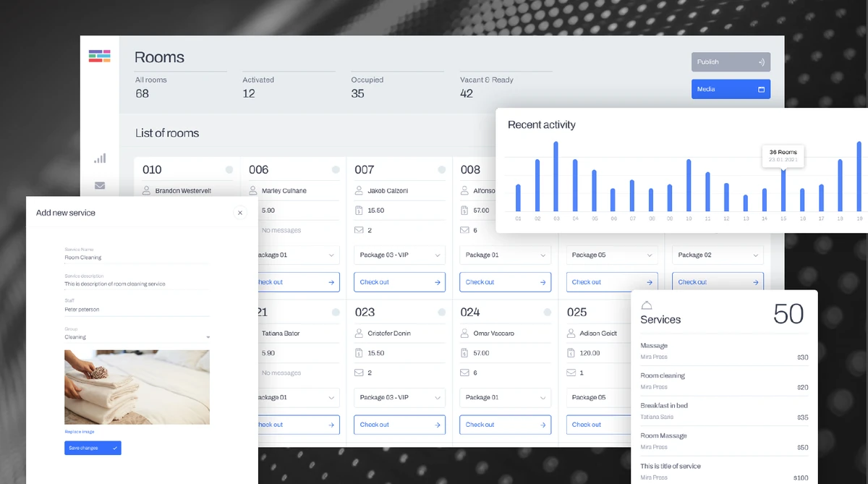The width and height of the screenshot is (868, 484).
Task: Toggle the status dot on room 010
Action: (x=229, y=169)
